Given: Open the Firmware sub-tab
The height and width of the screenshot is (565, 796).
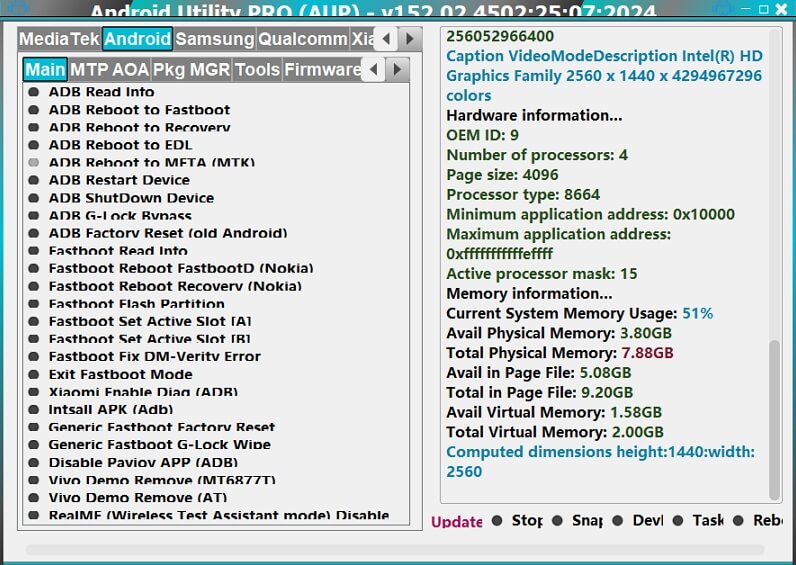Looking at the screenshot, I should coord(322,70).
